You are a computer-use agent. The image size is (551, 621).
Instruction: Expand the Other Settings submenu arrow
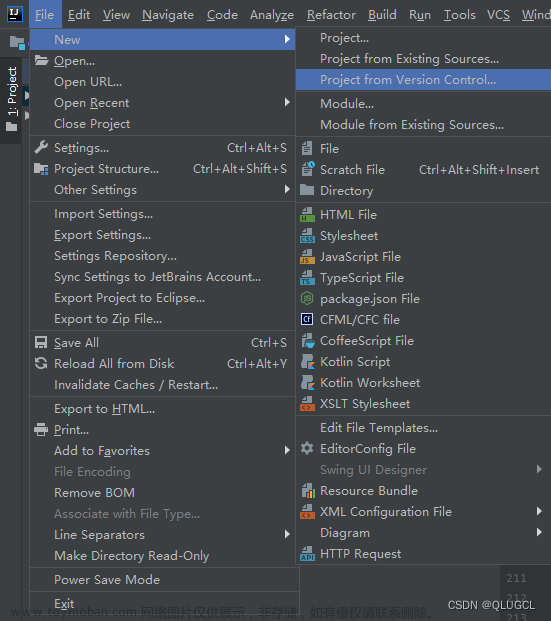(x=287, y=189)
